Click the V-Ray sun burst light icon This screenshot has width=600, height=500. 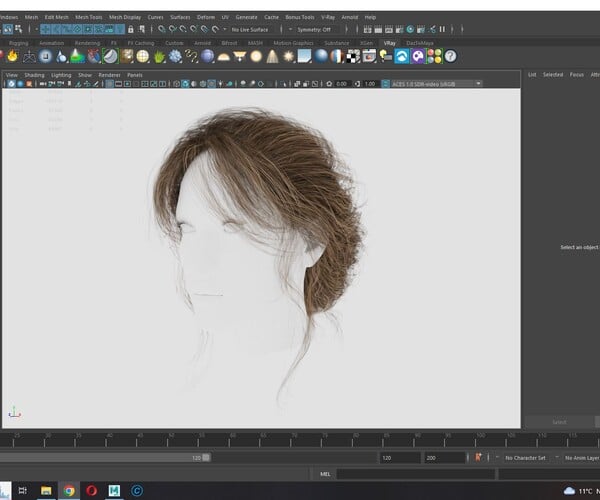289,56
